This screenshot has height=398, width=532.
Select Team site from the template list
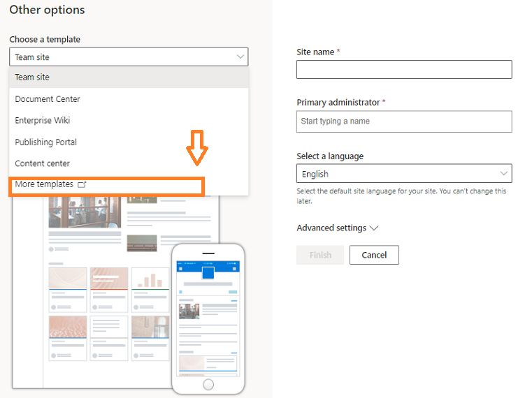pos(32,78)
